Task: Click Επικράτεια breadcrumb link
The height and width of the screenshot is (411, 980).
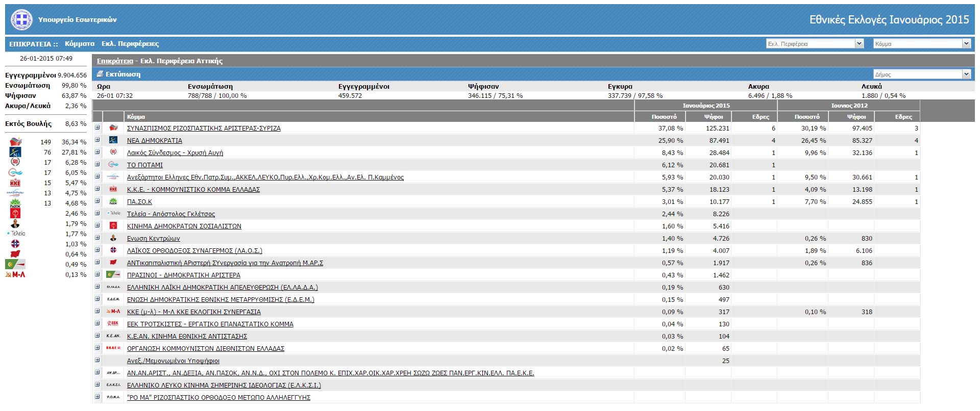Action: pos(115,61)
